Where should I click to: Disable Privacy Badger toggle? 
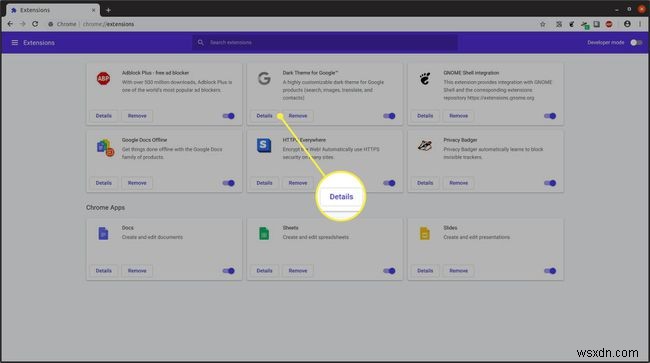pyautogui.click(x=550, y=183)
